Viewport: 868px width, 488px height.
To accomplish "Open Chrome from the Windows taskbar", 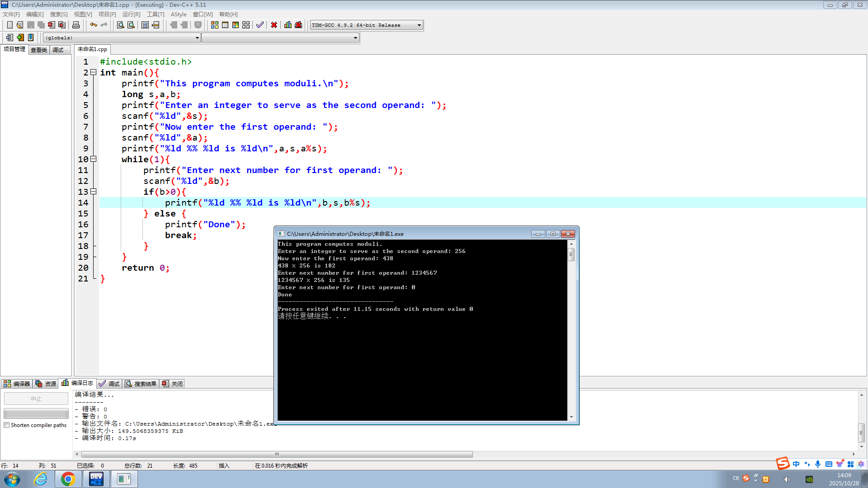I will 68,479.
